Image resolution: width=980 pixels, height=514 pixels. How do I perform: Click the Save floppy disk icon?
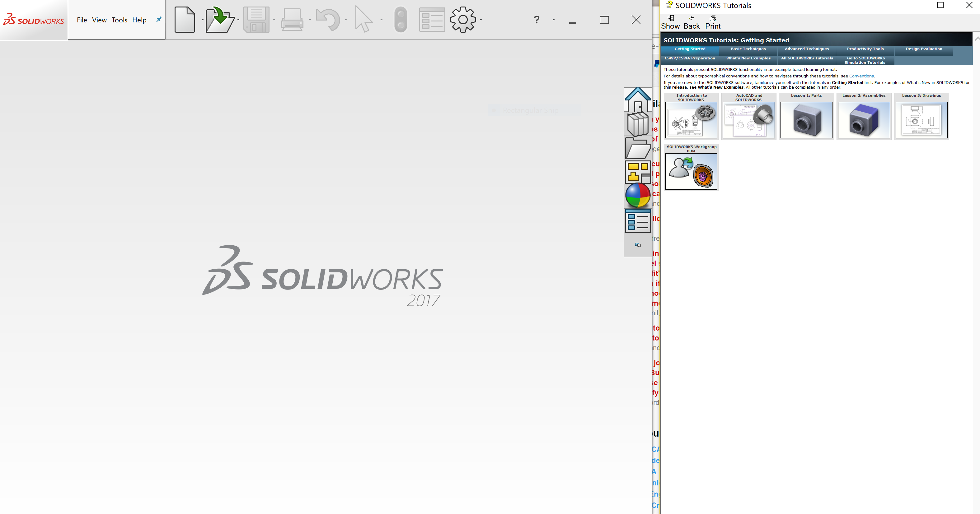click(256, 19)
